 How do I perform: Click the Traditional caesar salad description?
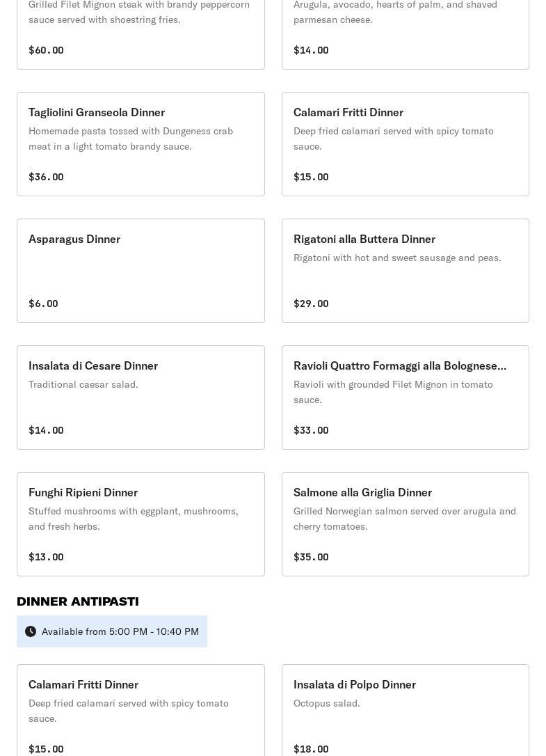tap(83, 384)
